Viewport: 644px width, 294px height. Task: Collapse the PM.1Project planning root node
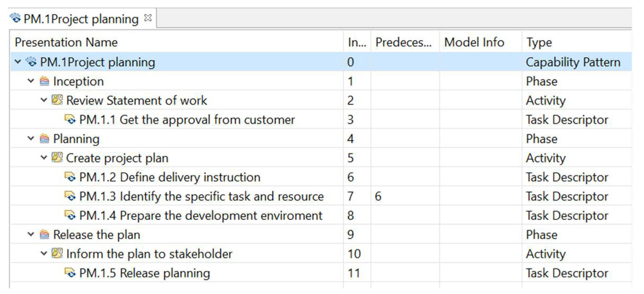[18, 62]
